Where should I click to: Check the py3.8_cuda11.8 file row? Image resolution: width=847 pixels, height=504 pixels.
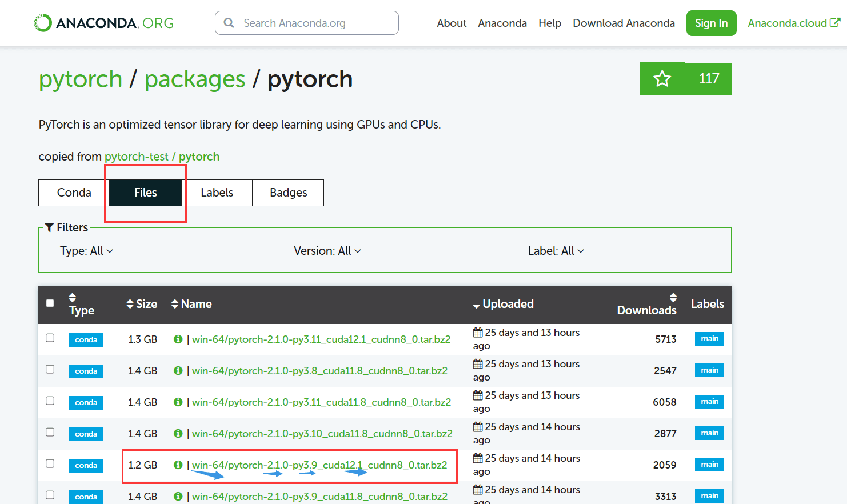(x=50, y=369)
